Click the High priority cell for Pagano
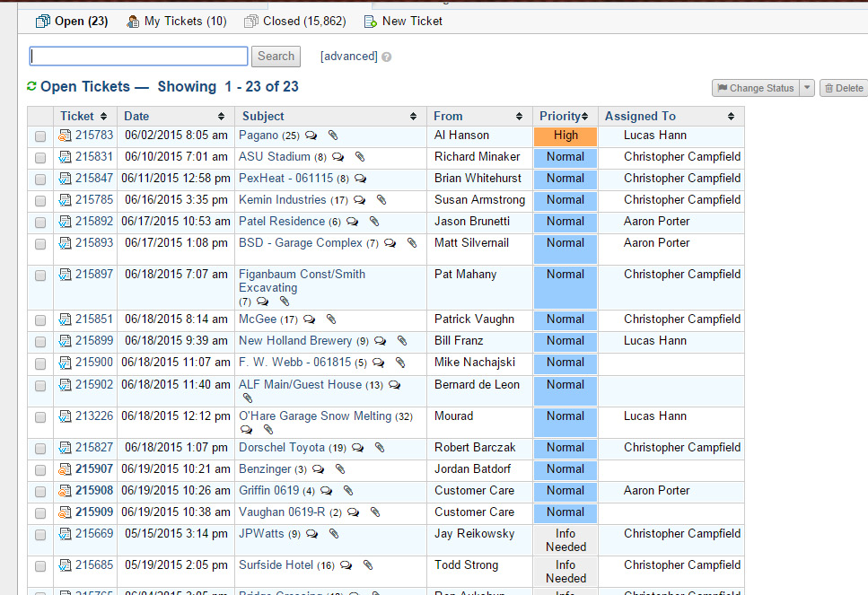Viewport: 868px width, 595px height. [566, 136]
